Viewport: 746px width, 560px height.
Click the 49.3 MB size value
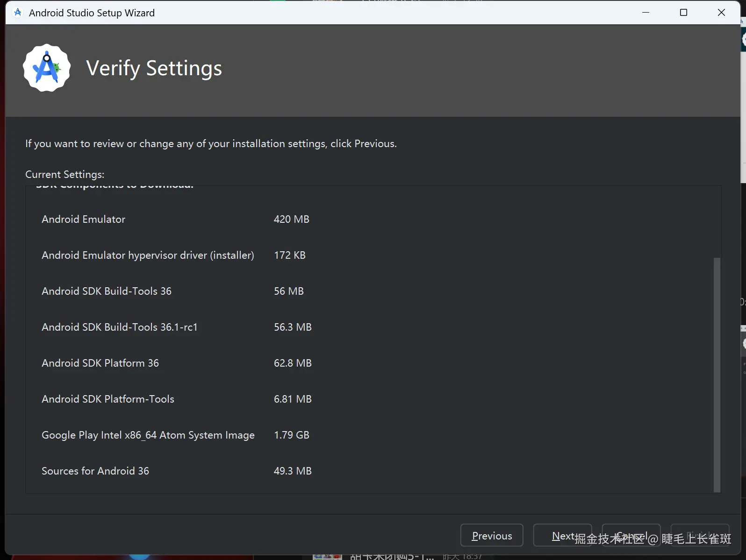tap(293, 471)
